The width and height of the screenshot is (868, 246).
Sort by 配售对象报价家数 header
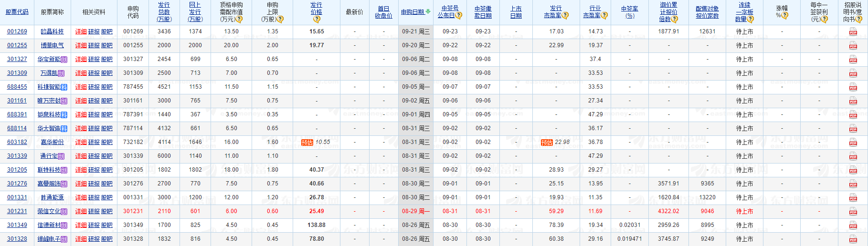[708, 12]
